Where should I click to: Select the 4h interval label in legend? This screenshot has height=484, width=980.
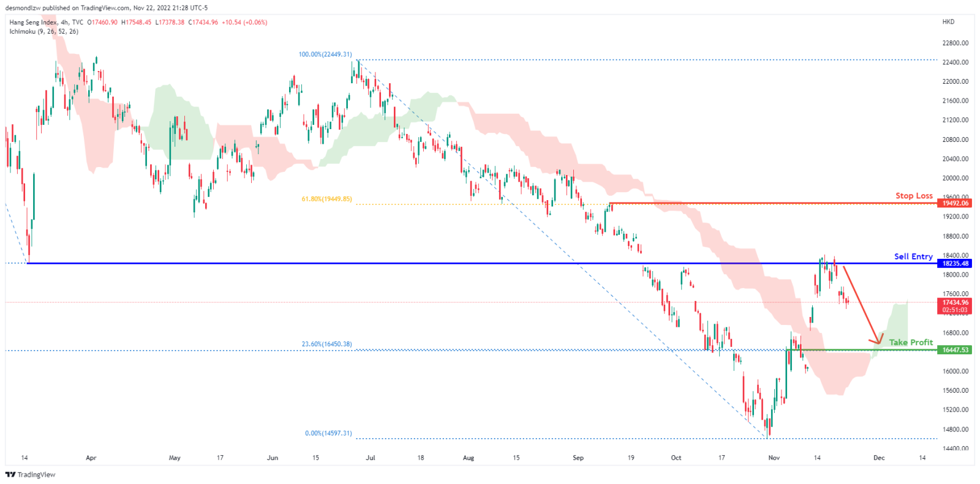click(64, 22)
